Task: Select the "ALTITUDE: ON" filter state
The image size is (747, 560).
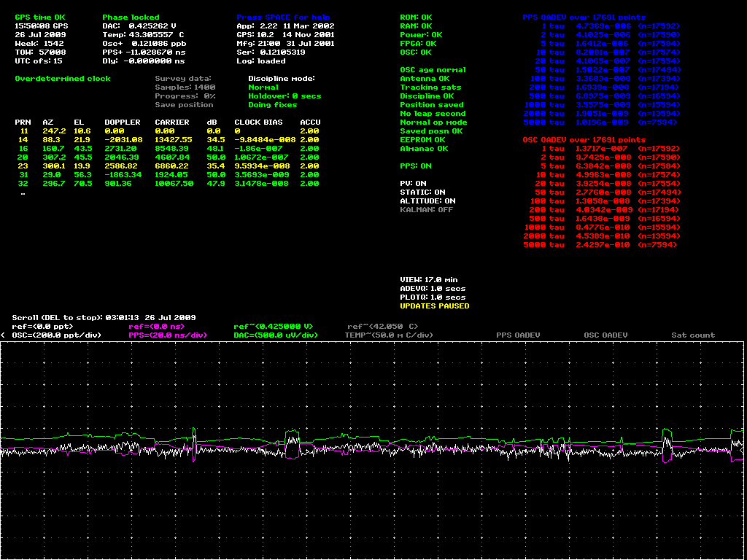Action: (427, 201)
